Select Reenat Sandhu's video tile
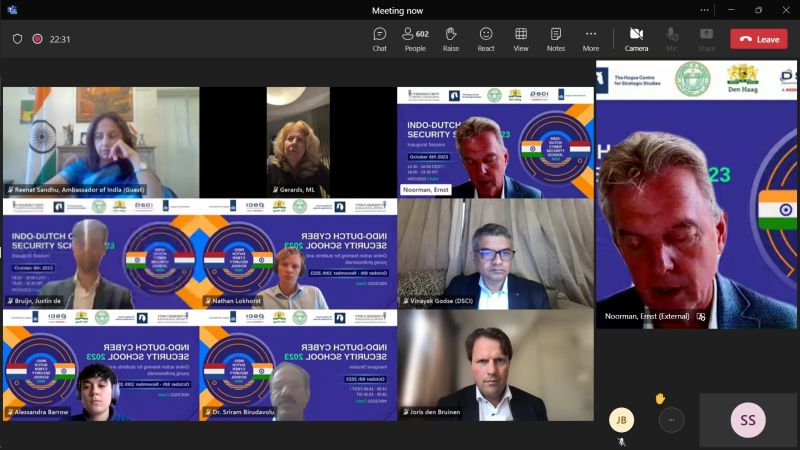 pyautogui.click(x=101, y=142)
